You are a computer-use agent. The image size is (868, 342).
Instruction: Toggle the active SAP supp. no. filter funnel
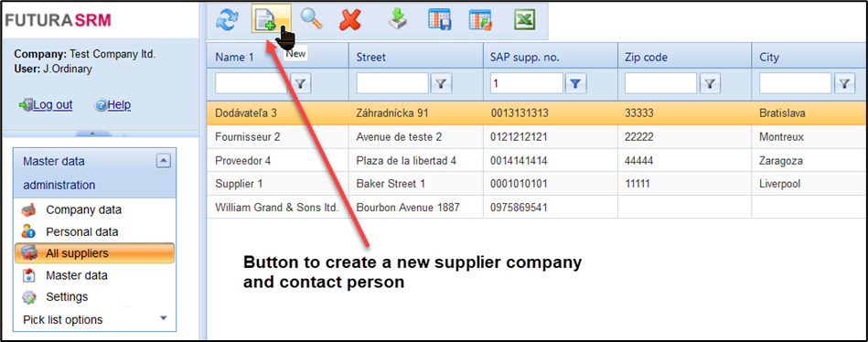click(575, 83)
